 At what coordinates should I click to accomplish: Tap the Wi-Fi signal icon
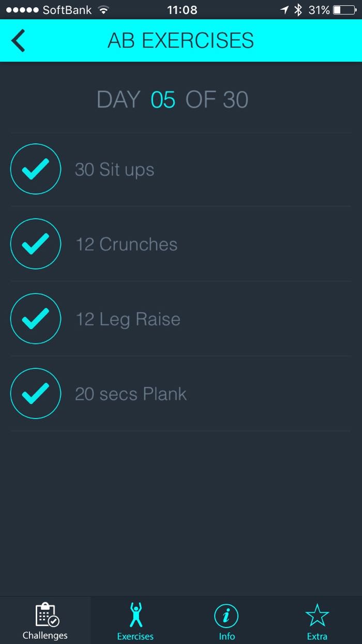point(103,10)
